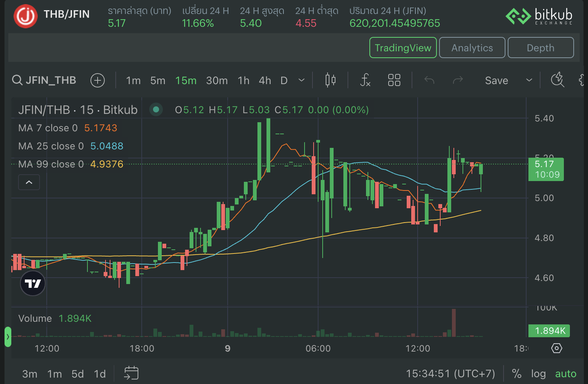Disable the auto scale option
Image resolution: width=588 pixels, height=384 pixels.
pos(565,373)
